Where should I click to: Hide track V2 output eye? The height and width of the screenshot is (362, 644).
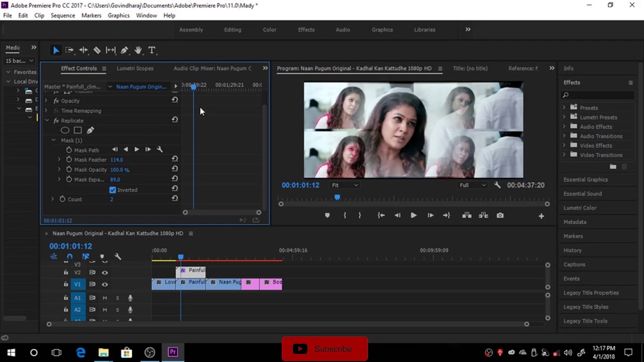pyautogui.click(x=105, y=273)
